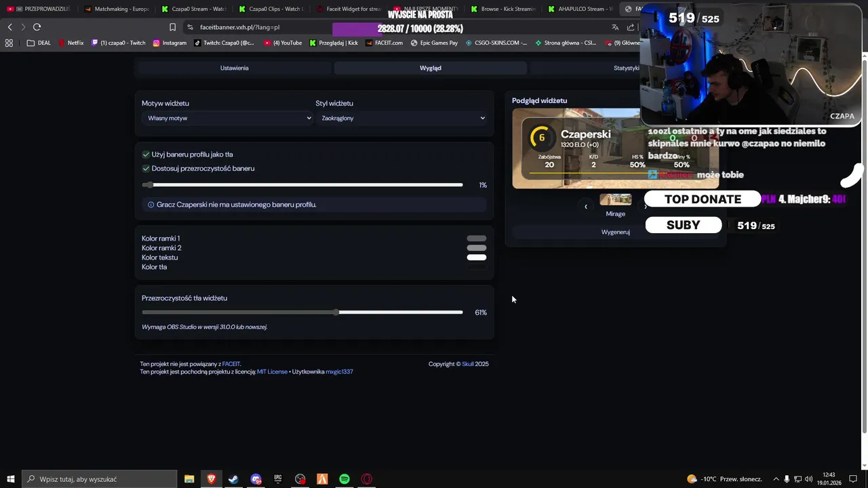Open the weather widget in taskbar
Image resolution: width=868 pixels, height=488 pixels.
(724, 479)
